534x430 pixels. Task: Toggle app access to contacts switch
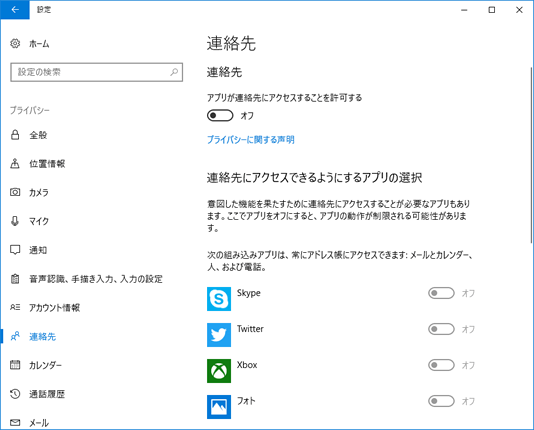tap(220, 116)
